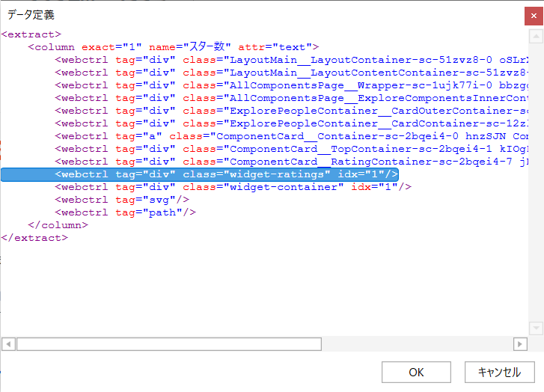Select the closing </column> tag line
The image size is (544, 392).
point(58,225)
